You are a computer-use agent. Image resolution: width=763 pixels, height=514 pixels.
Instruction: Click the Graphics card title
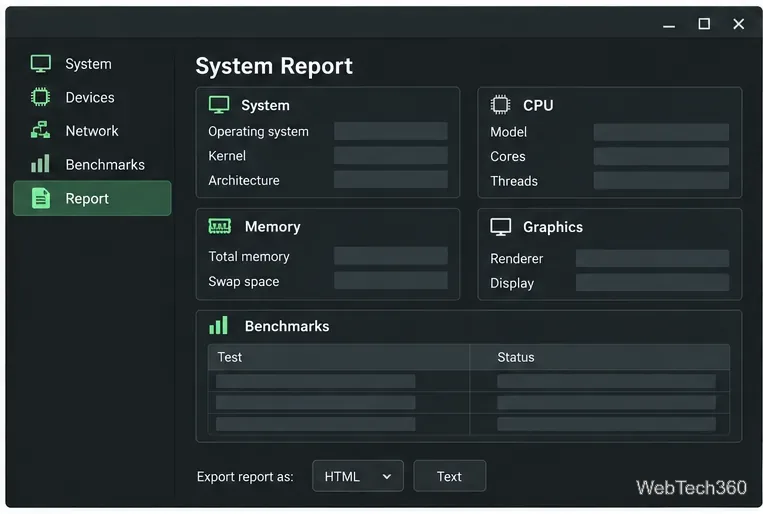coord(553,227)
